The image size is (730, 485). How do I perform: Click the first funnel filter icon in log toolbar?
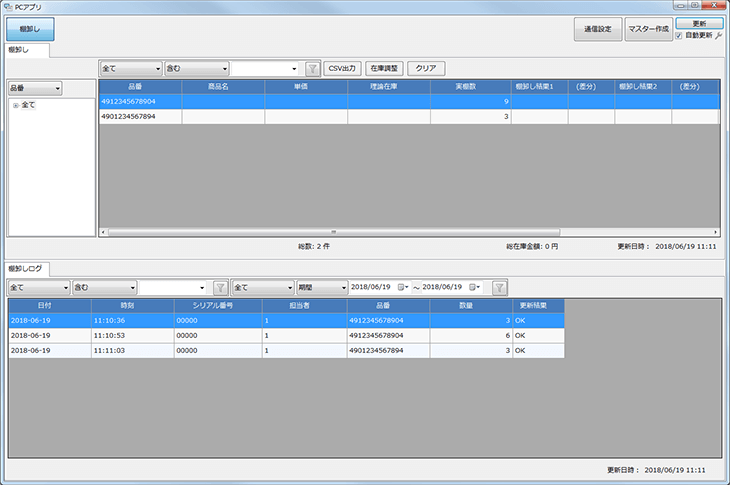point(220,287)
